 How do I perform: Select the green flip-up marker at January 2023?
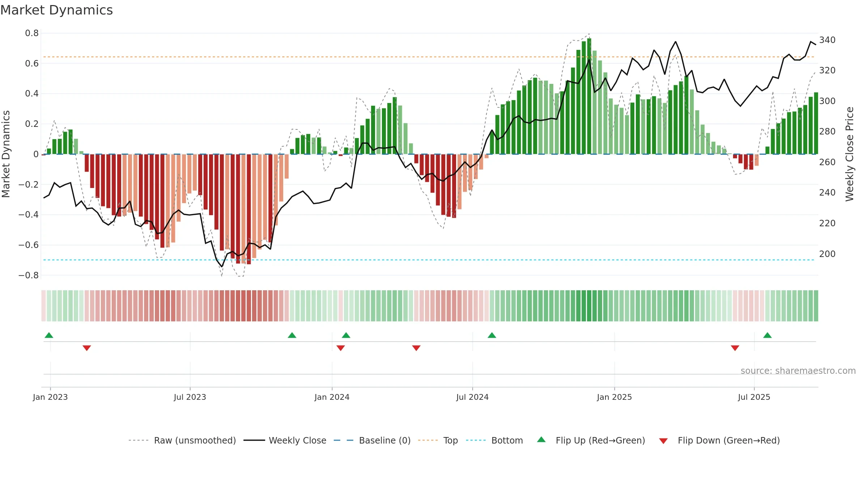(x=49, y=335)
